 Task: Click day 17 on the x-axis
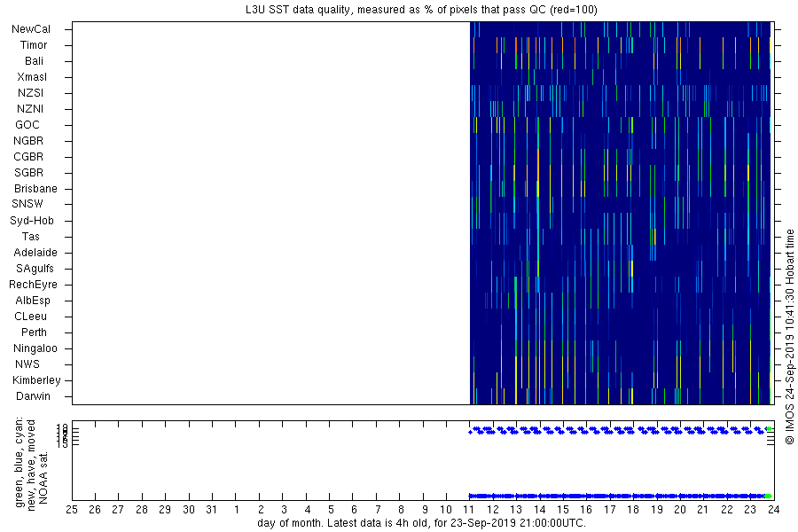point(610,510)
